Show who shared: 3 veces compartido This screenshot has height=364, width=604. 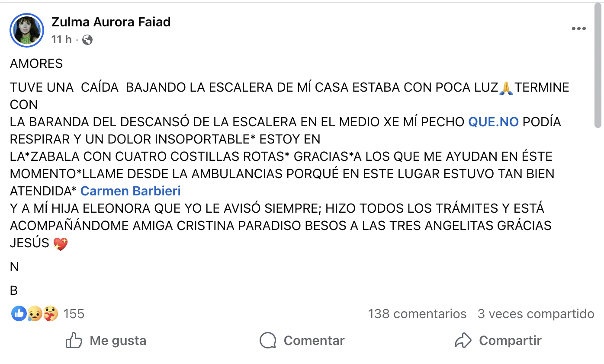pyautogui.click(x=536, y=314)
